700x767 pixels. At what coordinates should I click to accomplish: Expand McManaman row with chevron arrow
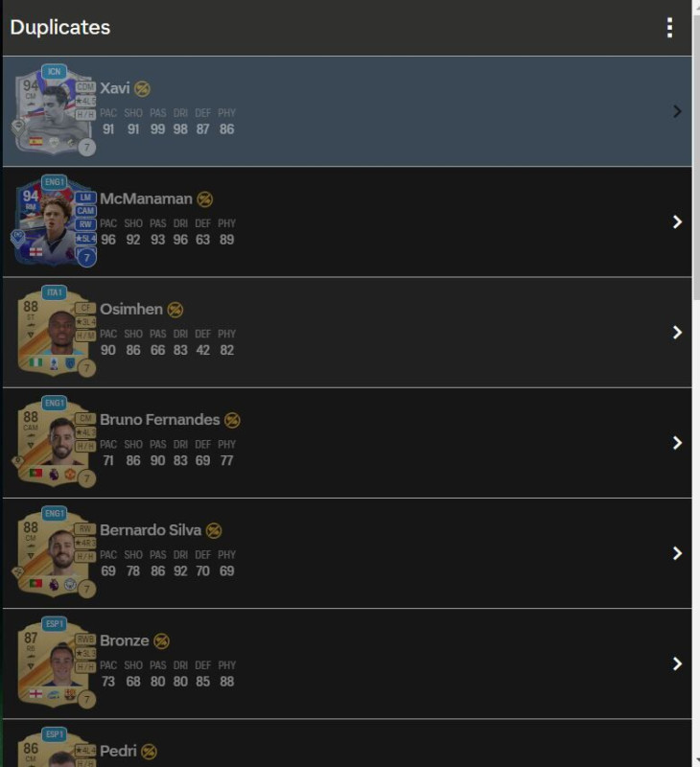(677, 222)
